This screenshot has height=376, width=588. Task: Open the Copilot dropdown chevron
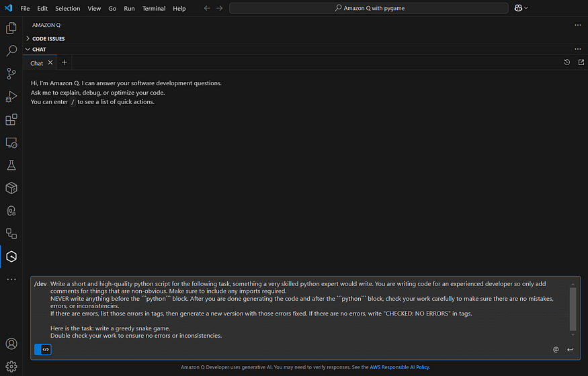pos(526,8)
